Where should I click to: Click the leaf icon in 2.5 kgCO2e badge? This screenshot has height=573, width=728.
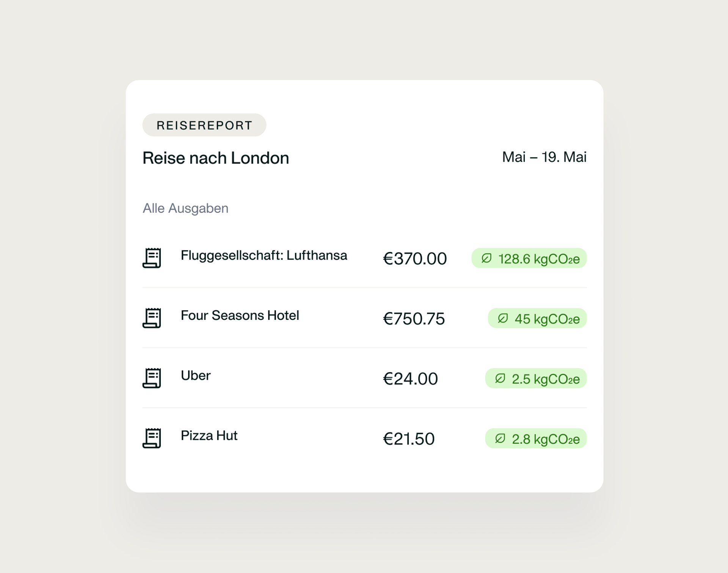pos(500,378)
